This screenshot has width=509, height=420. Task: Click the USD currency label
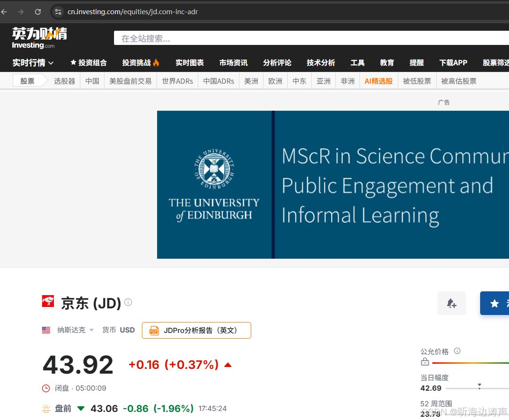click(x=127, y=330)
